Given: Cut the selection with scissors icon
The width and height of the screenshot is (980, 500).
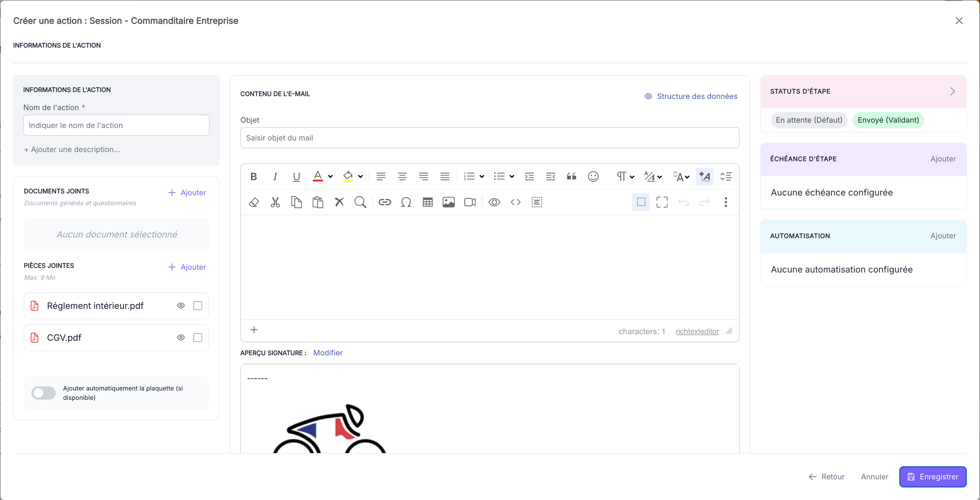Looking at the screenshot, I should 275,202.
